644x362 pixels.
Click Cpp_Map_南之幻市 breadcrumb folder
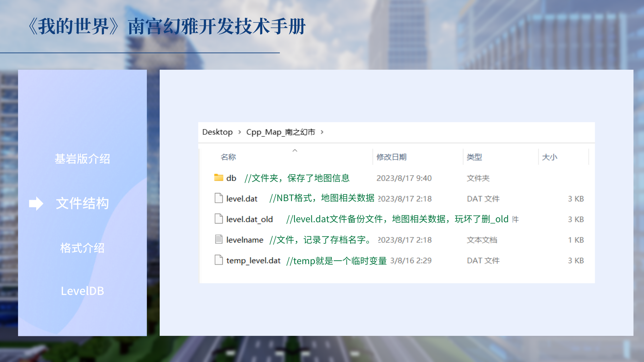pyautogui.click(x=280, y=132)
